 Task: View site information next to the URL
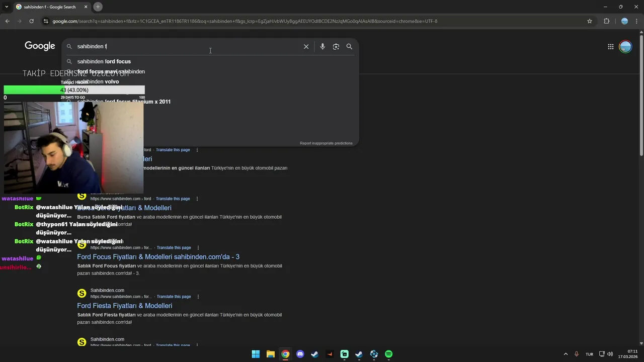point(46,21)
